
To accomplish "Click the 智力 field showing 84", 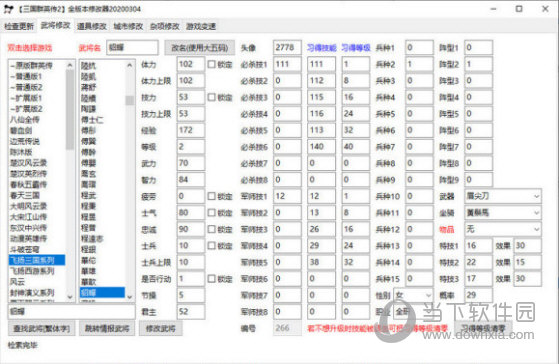I will tap(191, 180).
